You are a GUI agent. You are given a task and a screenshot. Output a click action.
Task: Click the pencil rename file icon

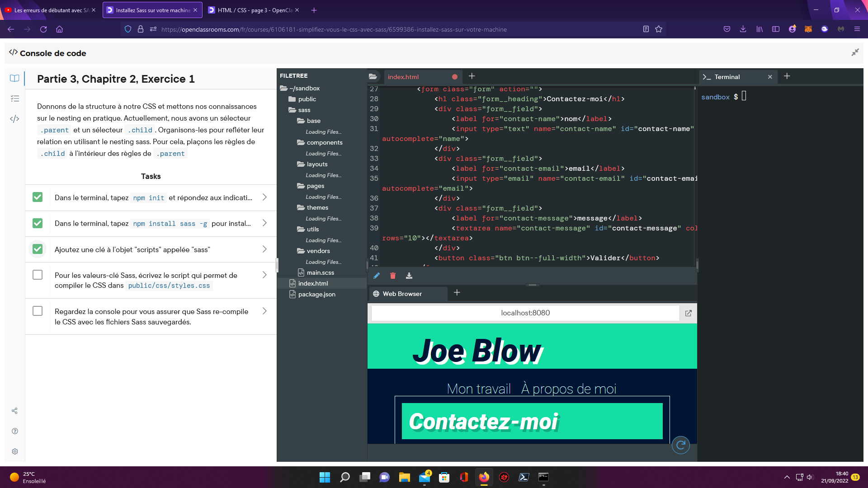coord(376,276)
